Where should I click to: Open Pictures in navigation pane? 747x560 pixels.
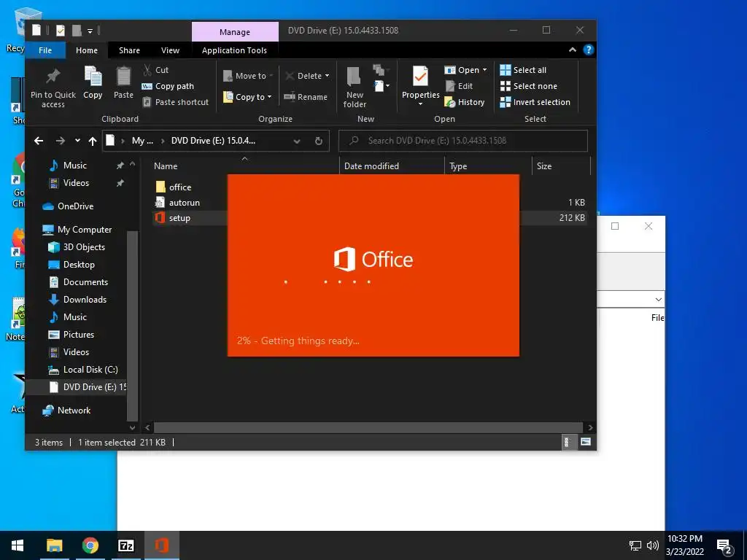click(x=71, y=335)
